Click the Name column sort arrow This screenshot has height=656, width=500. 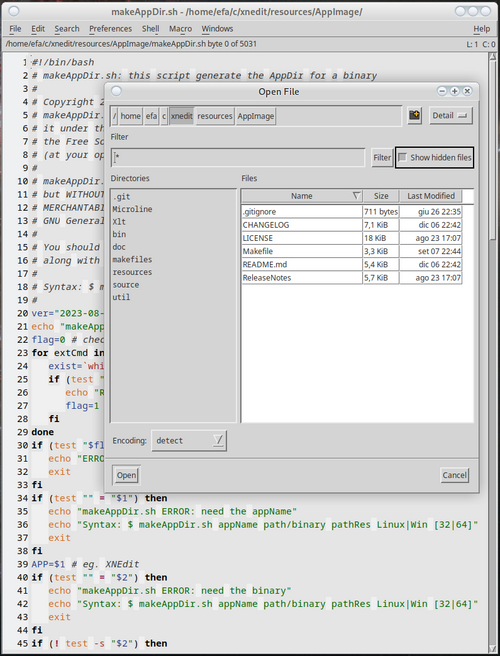tap(356, 196)
